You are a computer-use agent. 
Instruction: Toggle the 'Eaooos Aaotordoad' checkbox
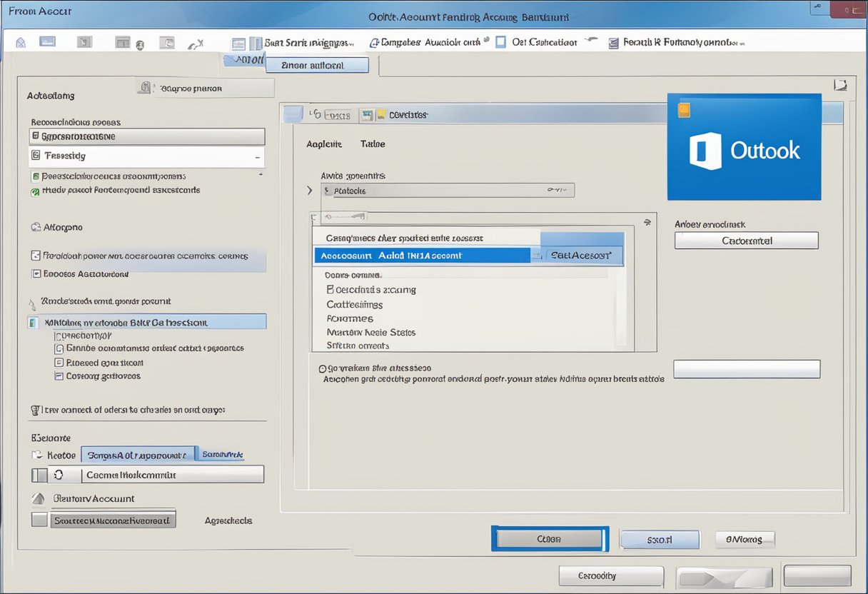36,273
